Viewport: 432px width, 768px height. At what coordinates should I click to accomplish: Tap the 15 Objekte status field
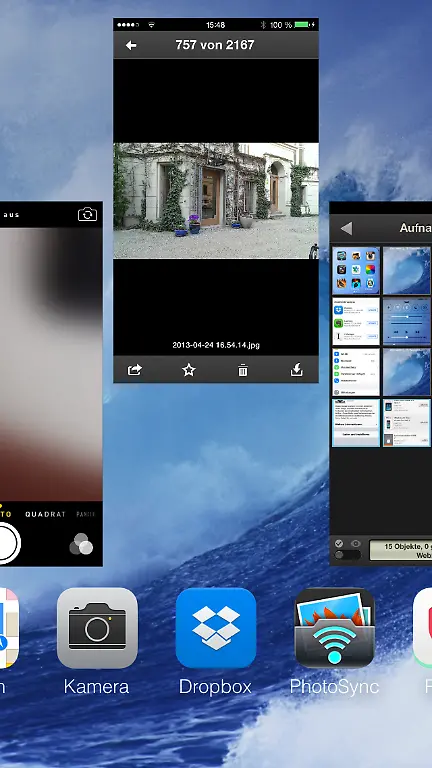(x=400, y=551)
